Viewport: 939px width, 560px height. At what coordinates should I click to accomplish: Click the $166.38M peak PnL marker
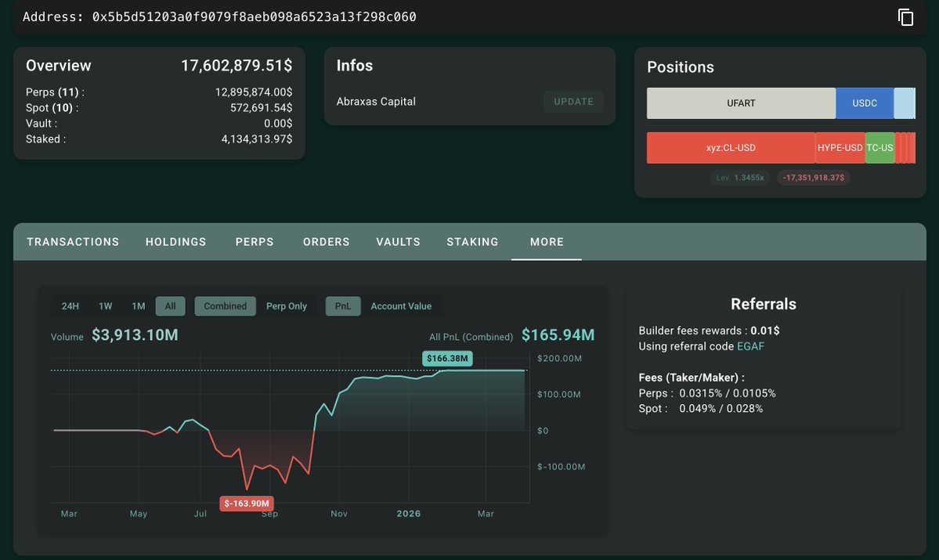tap(446, 358)
